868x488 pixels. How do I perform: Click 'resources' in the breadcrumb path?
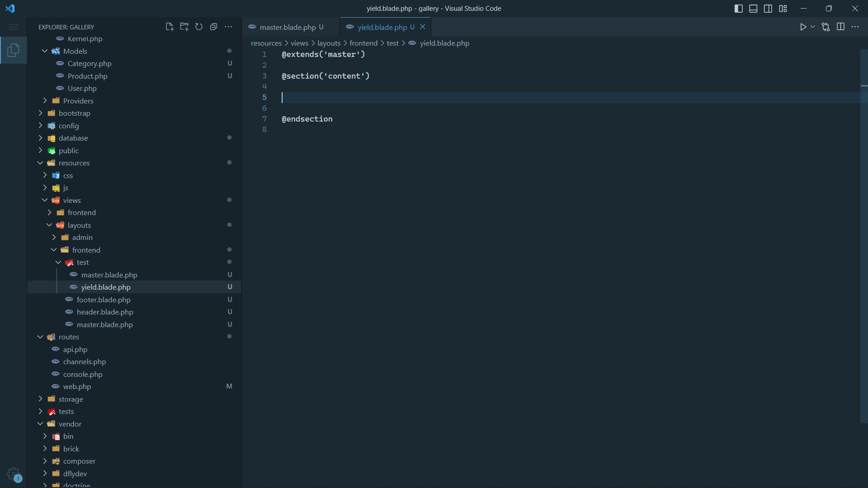[266, 43]
